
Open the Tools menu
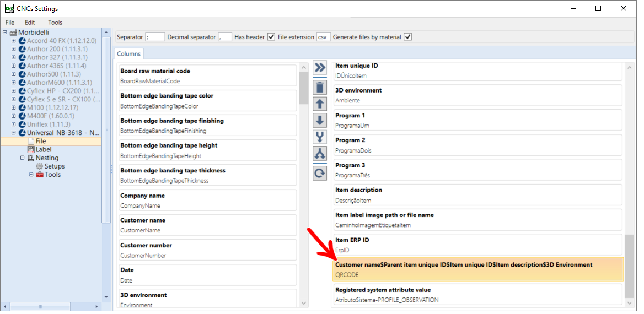tap(55, 23)
